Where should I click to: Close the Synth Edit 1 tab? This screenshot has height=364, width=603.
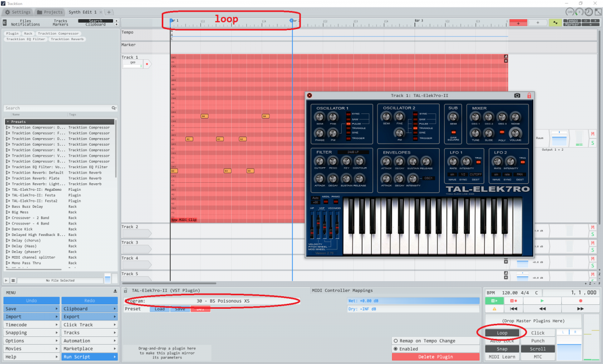pyautogui.click(x=100, y=12)
